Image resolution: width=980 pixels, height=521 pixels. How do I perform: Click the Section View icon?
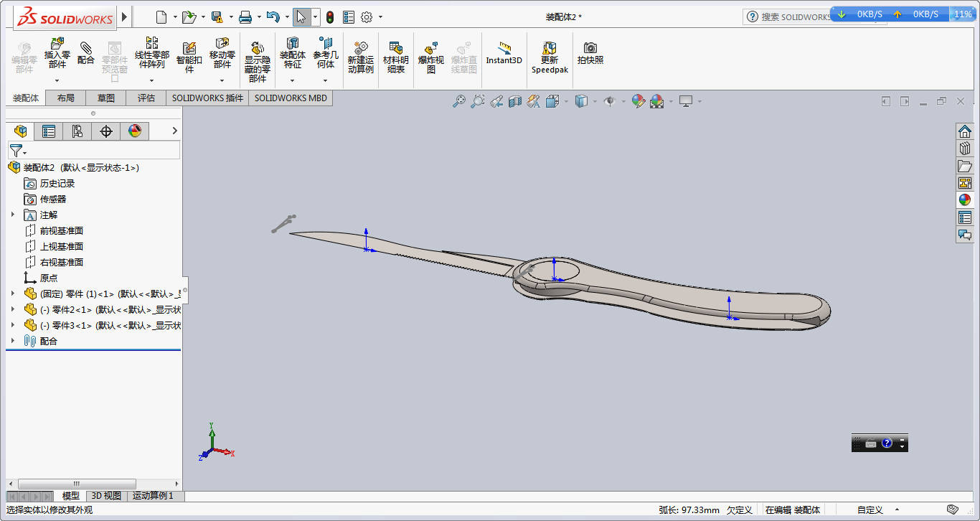tap(515, 102)
